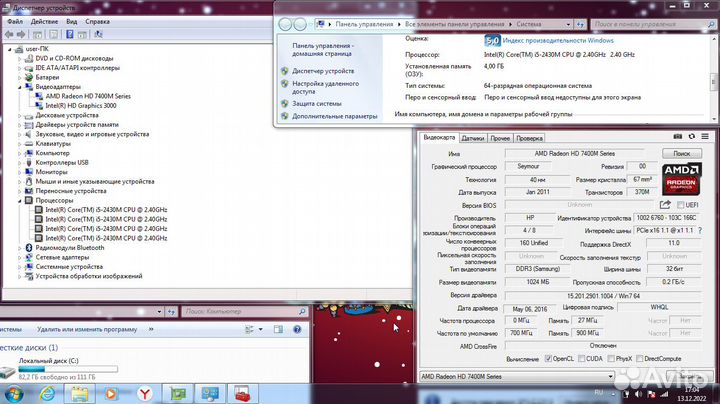Open the view options dropdown arrow in Explorer

pyautogui.click(x=260, y=329)
